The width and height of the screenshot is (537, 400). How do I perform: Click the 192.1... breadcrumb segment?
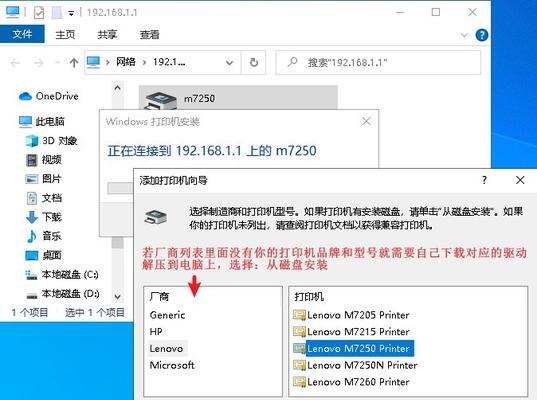click(x=169, y=62)
